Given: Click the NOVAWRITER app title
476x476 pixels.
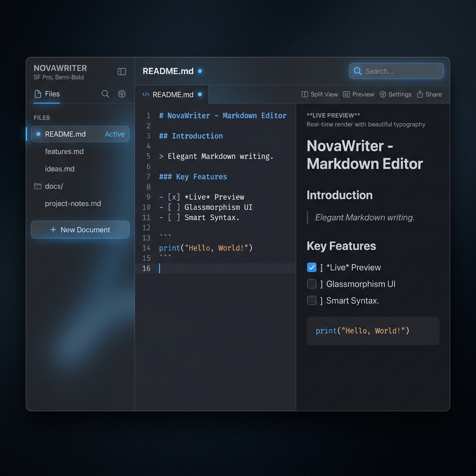Looking at the screenshot, I should (x=60, y=68).
